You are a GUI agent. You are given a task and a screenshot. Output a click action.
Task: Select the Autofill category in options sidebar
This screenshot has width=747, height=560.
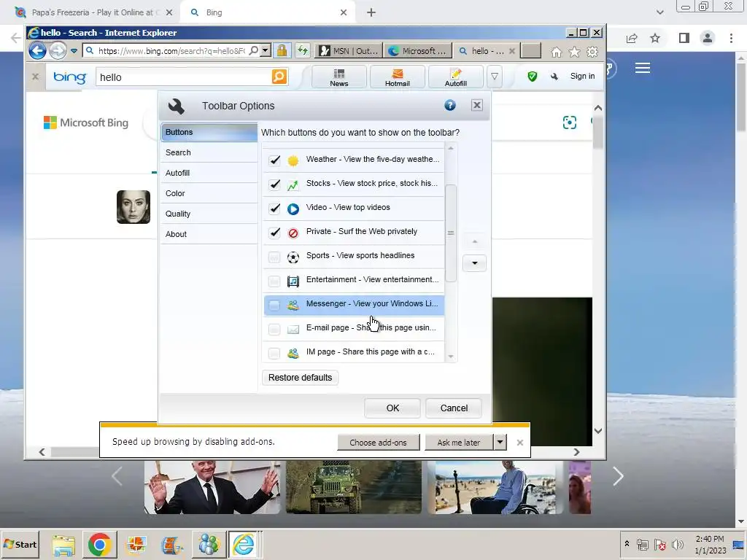209,173
